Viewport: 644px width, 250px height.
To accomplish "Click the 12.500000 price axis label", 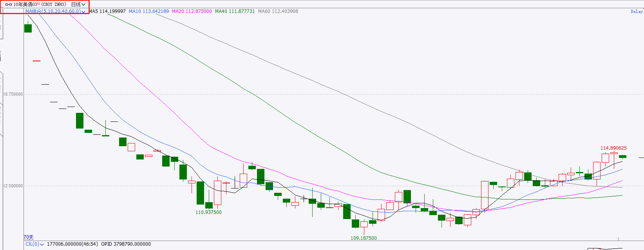I will coord(13,186).
